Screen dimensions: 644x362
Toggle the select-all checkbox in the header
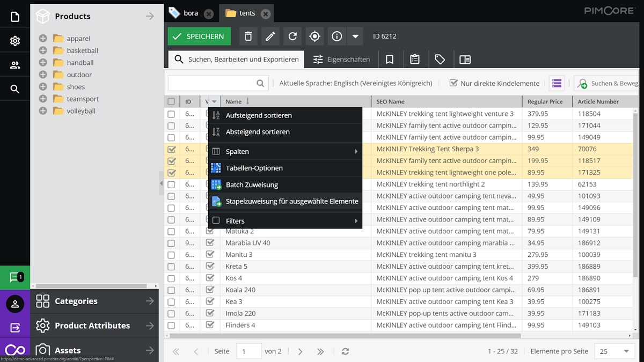[171, 101]
